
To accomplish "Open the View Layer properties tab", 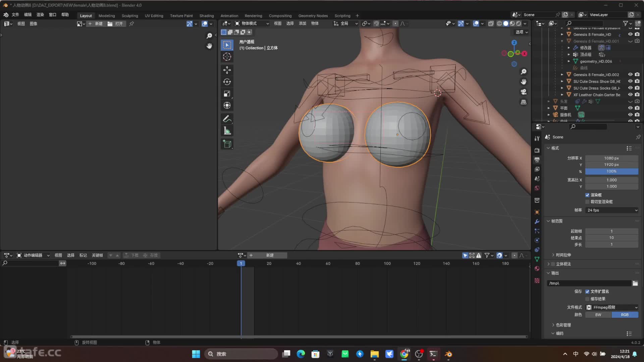I will coord(537,169).
